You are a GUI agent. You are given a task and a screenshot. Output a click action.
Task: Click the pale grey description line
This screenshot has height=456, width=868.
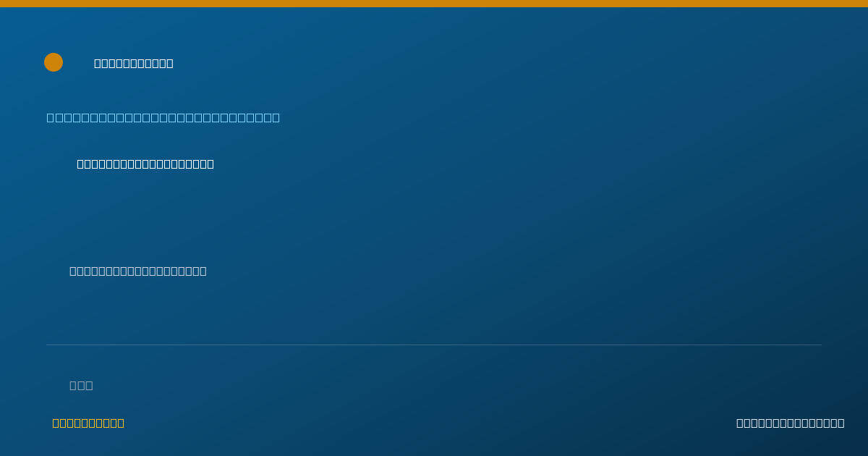click(x=138, y=271)
